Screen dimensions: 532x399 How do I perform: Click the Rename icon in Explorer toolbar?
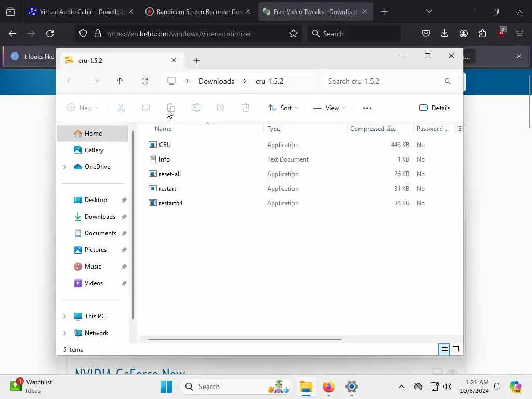196,108
